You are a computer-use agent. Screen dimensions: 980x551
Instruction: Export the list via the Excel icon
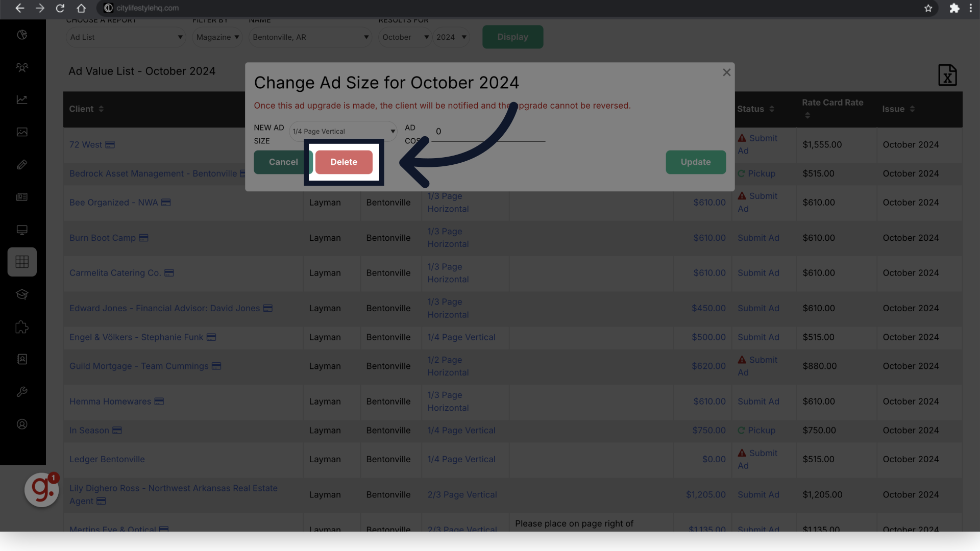(947, 75)
